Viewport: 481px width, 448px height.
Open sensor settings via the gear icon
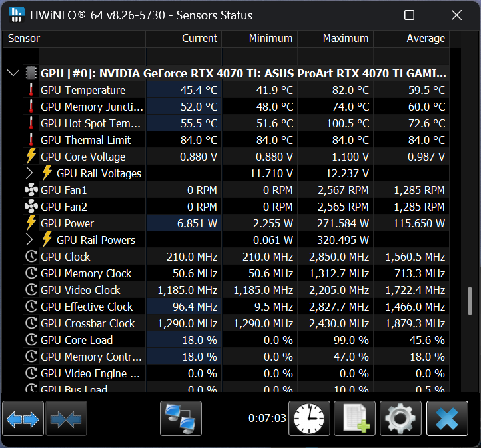coord(400,418)
